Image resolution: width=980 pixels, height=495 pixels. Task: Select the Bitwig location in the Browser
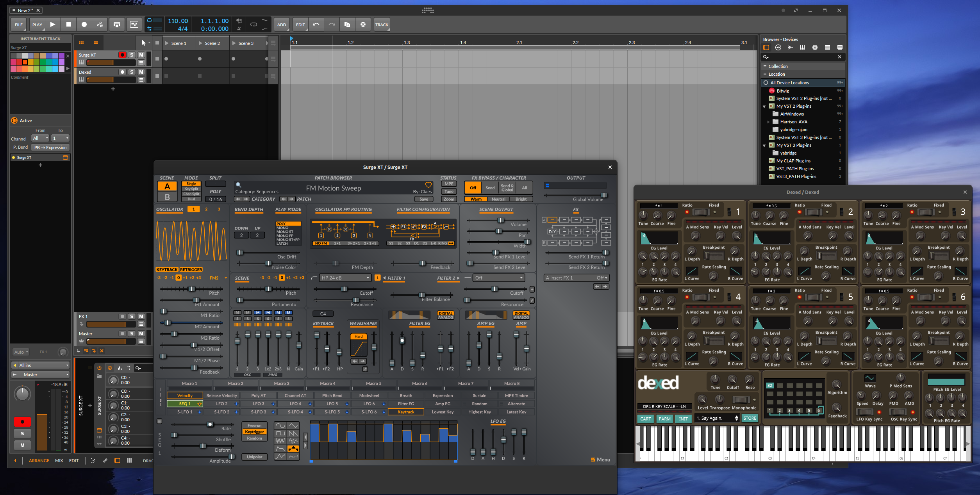point(803,91)
